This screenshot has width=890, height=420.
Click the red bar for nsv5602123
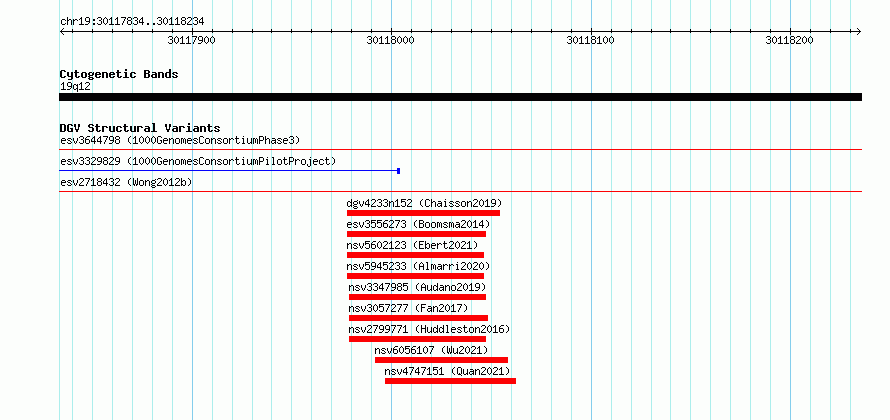click(415, 255)
